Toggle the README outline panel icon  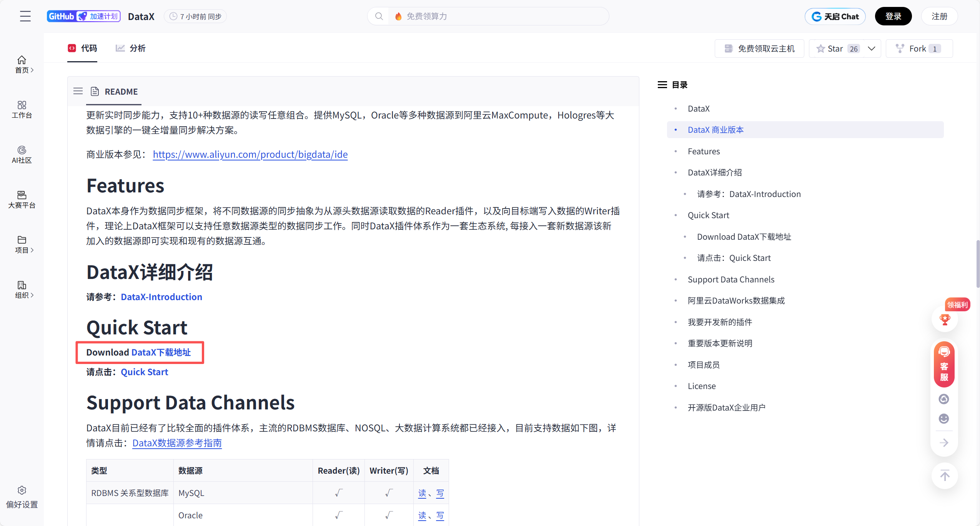coord(78,91)
